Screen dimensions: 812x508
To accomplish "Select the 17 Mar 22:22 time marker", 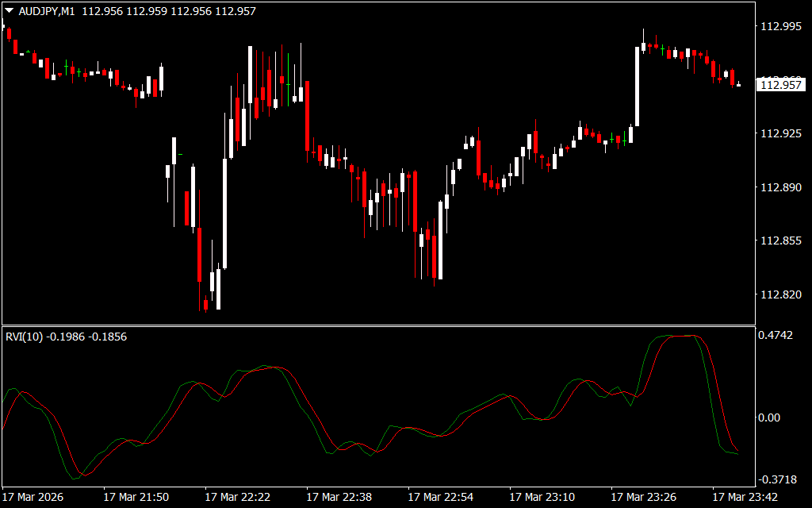I will coord(237,497).
